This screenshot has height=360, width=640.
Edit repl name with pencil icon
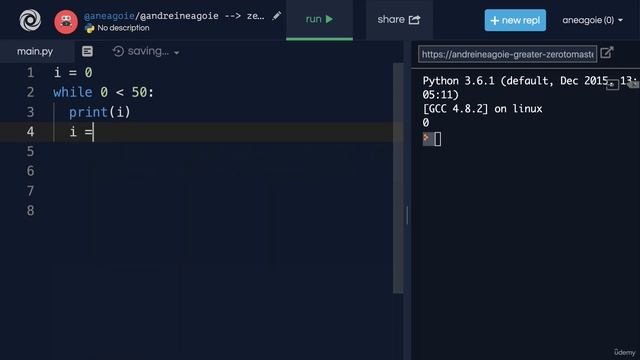coord(277,16)
